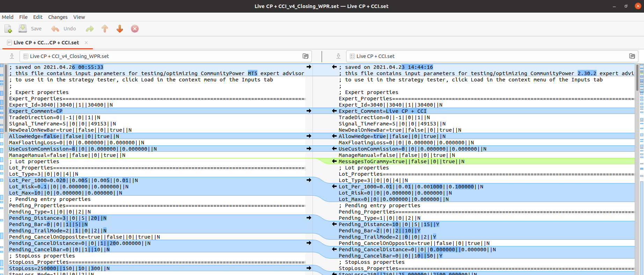This screenshot has height=275, width=644.
Task: Push AllowHedge=true change to the left
Action: (334, 136)
